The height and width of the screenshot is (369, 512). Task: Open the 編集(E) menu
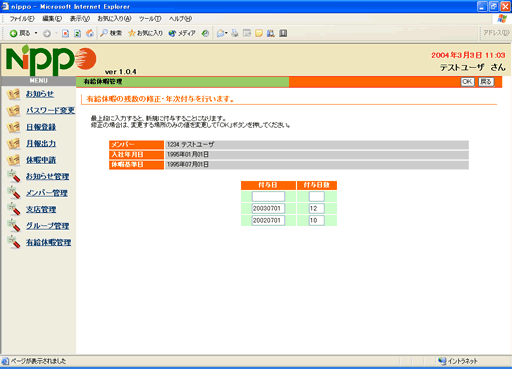point(52,19)
